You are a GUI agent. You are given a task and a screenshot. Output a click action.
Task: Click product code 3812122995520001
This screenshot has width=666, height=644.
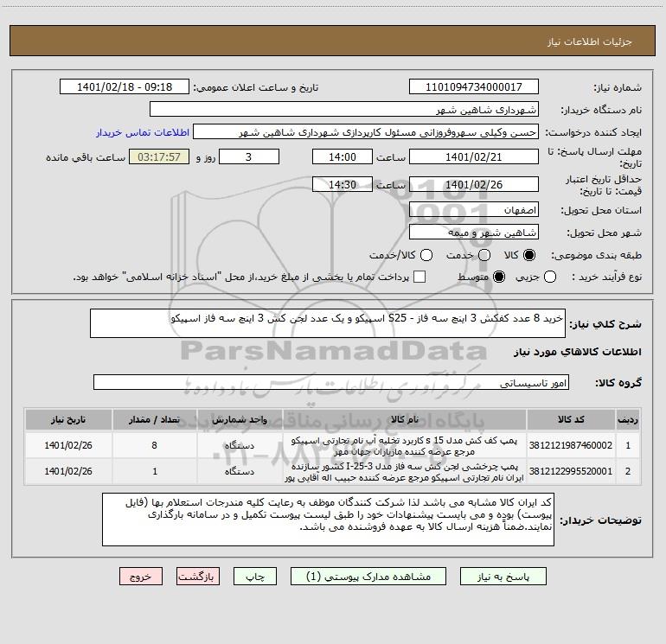click(571, 471)
